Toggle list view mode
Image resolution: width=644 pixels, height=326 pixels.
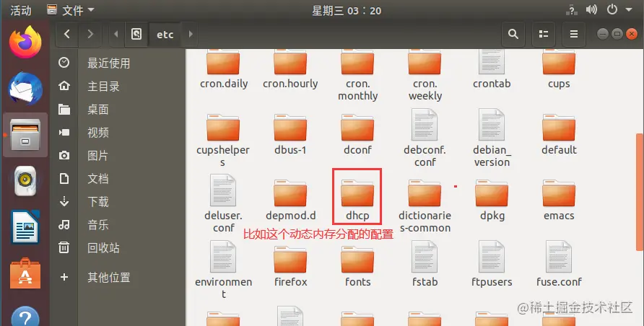(x=544, y=34)
